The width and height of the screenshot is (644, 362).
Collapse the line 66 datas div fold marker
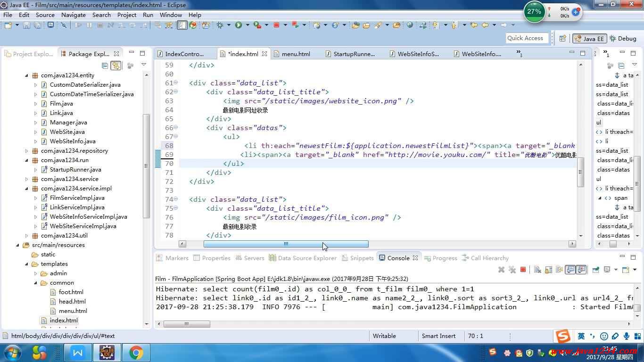point(176,127)
